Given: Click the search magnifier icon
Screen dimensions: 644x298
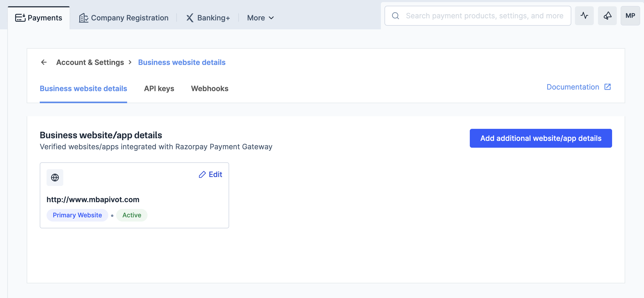Looking at the screenshot, I should click(x=396, y=16).
